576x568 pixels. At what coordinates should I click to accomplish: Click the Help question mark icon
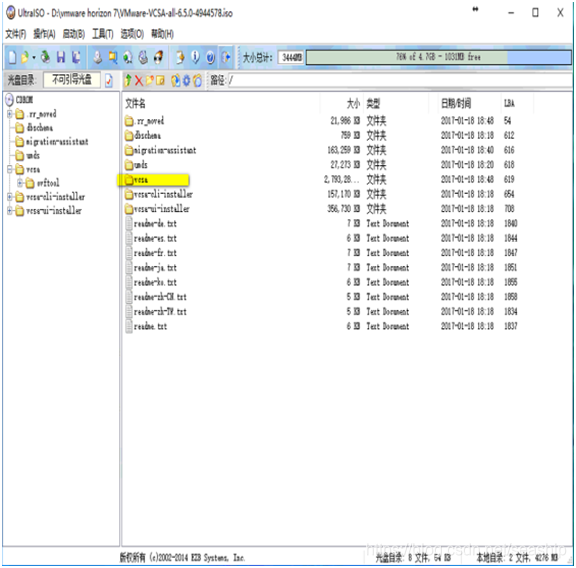(x=210, y=57)
